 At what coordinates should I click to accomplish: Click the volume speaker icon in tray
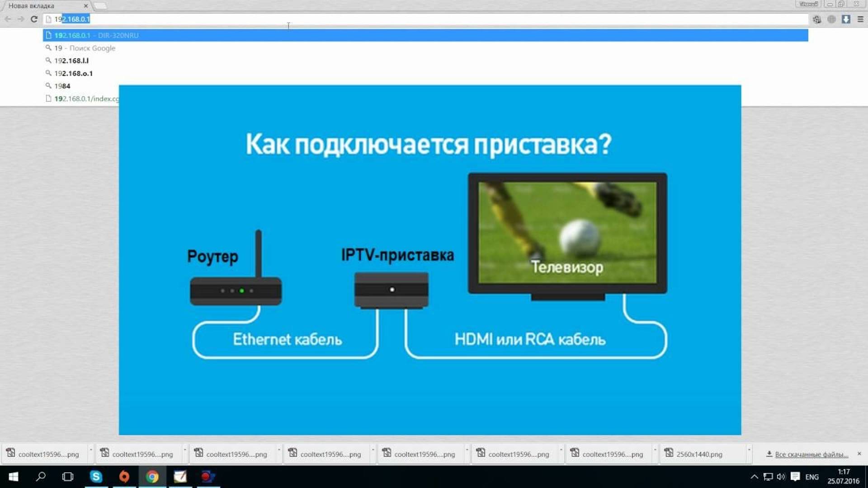coord(780,476)
